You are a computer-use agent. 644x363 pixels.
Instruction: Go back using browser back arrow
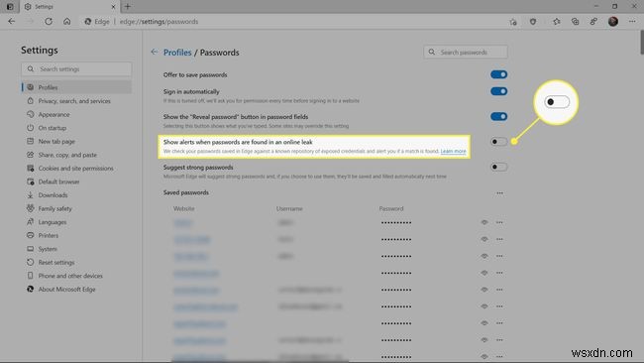[12, 22]
